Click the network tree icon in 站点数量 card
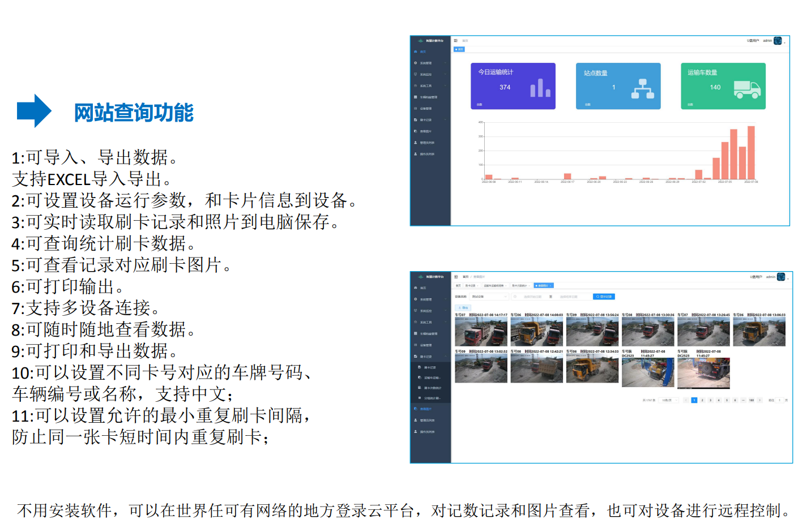Viewport: 794px width, 532px height. pyautogui.click(x=642, y=89)
